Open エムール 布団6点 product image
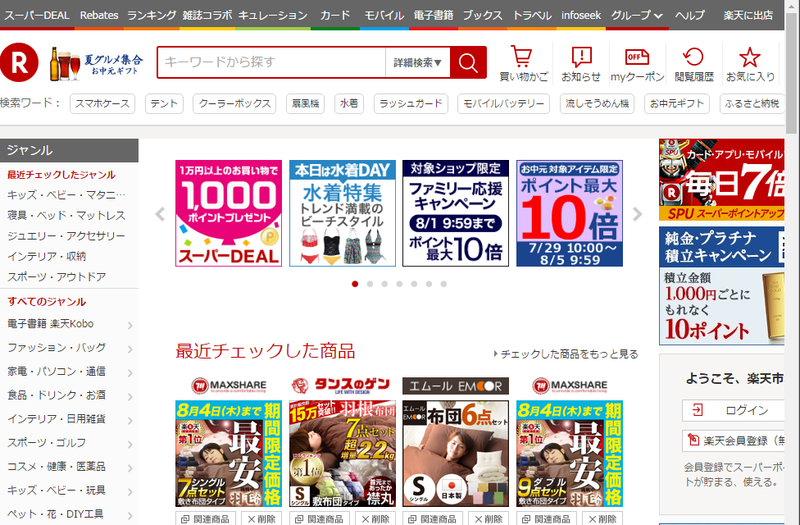 point(456,454)
